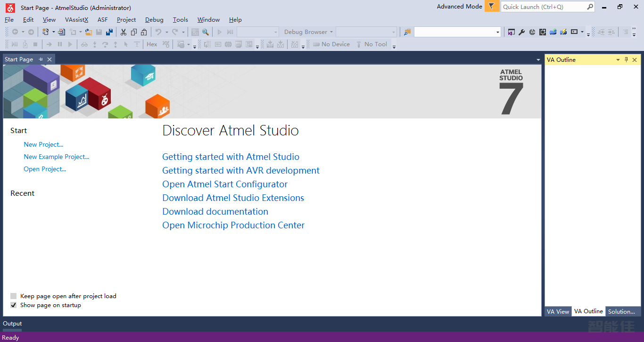Click the Quick Launch search field
Screen dimensions: 644x342
(x=542, y=7)
